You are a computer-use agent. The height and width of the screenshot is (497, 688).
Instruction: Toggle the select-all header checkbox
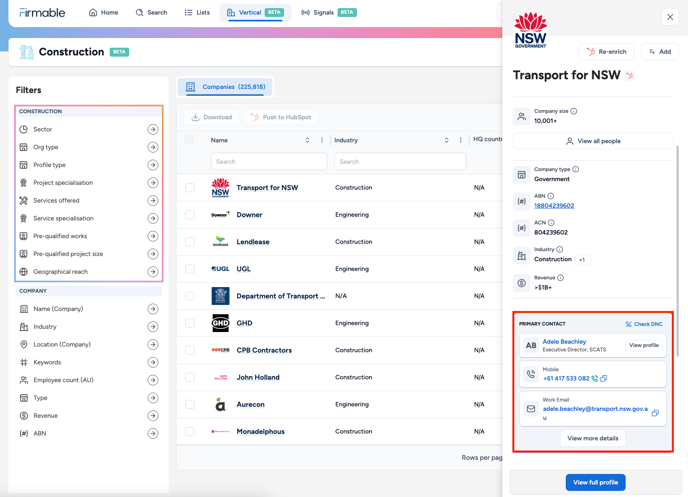tap(189, 139)
